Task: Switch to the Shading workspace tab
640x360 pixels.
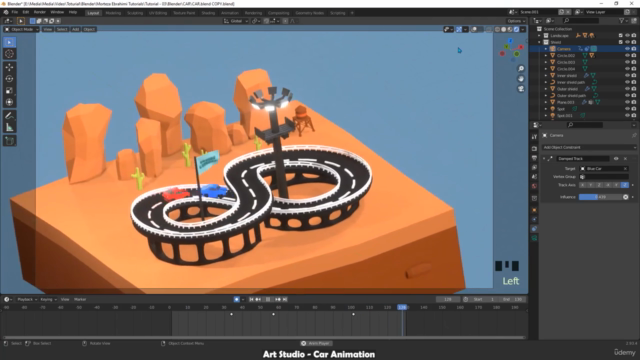Action: pos(208,13)
